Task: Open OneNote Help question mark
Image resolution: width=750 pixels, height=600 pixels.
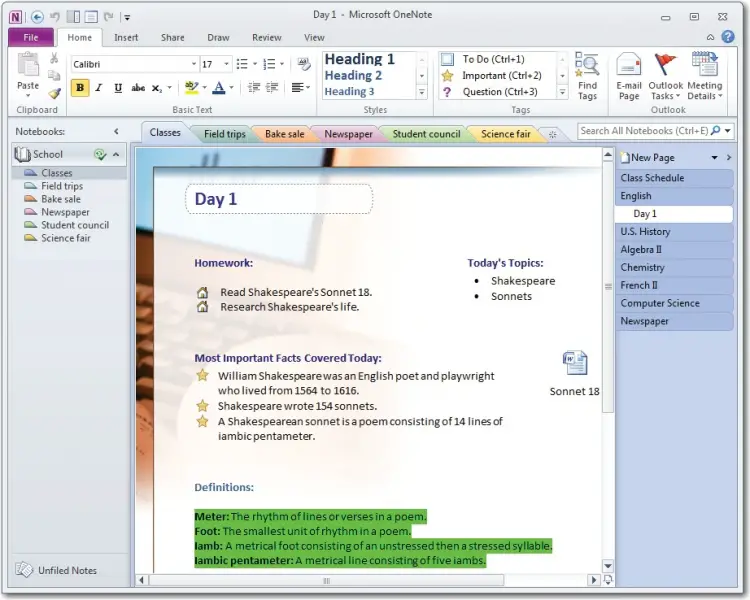Action: pyautogui.click(x=728, y=37)
